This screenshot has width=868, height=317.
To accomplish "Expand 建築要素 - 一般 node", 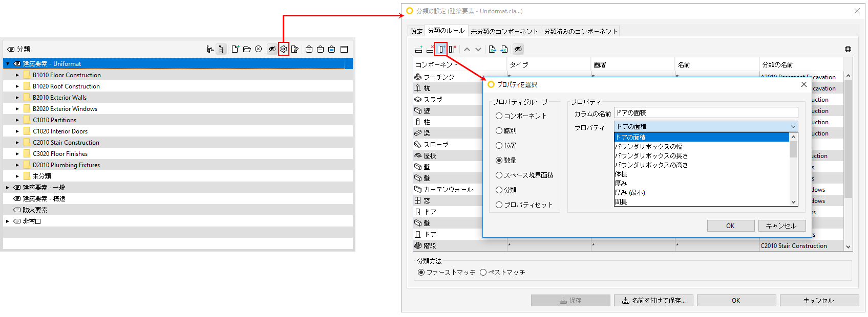I will (x=8, y=188).
